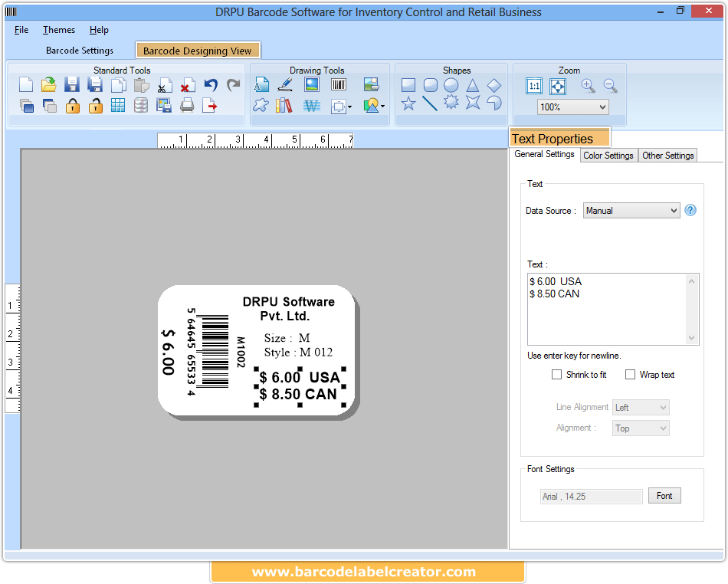Expand the frame tool dropdown arrow
The height and width of the screenshot is (584, 728).
pyautogui.click(x=349, y=107)
